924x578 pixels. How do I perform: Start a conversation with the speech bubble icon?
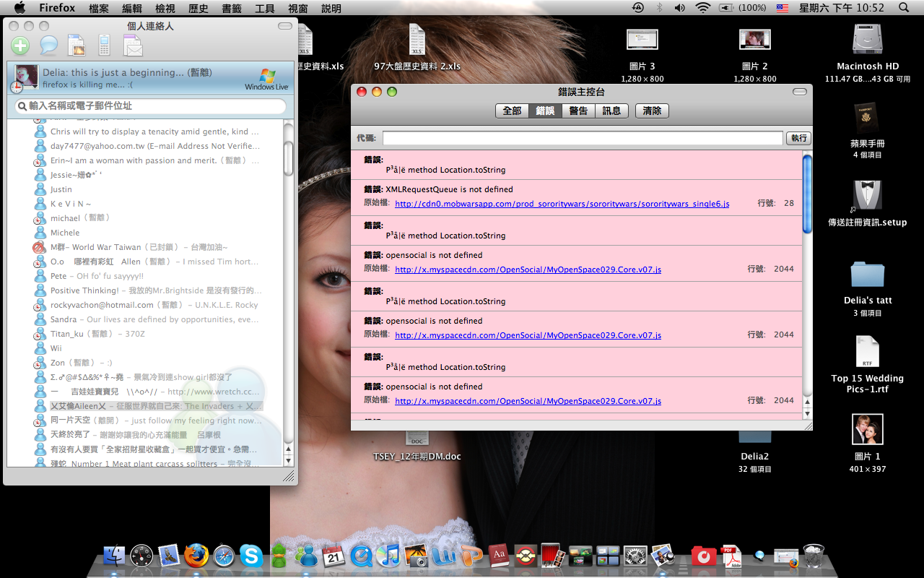tap(48, 46)
